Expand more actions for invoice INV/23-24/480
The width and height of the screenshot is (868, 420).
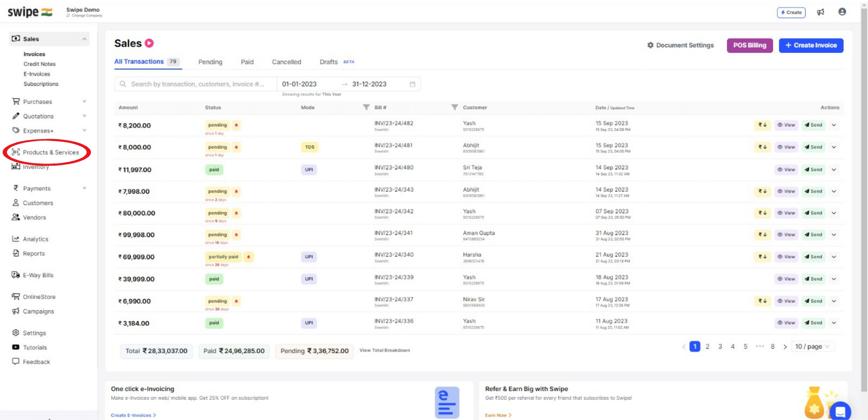click(834, 170)
